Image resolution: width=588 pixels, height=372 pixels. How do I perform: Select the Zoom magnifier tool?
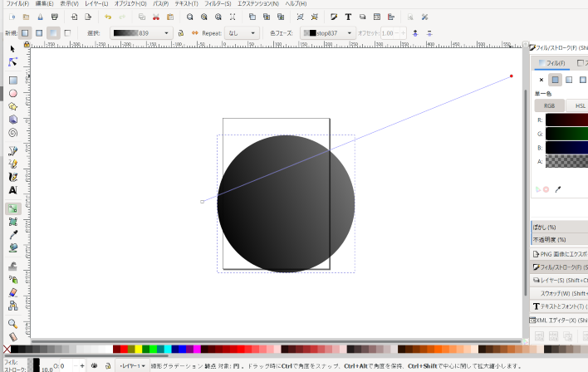point(12,324)
